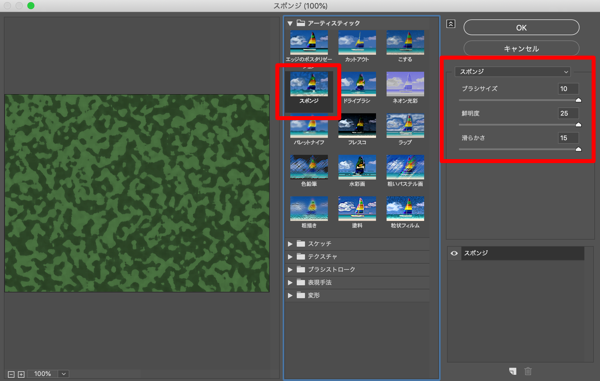The image size is (600, 381).
Task: Expand the スケッチ folder
Action: coord(290,244)
